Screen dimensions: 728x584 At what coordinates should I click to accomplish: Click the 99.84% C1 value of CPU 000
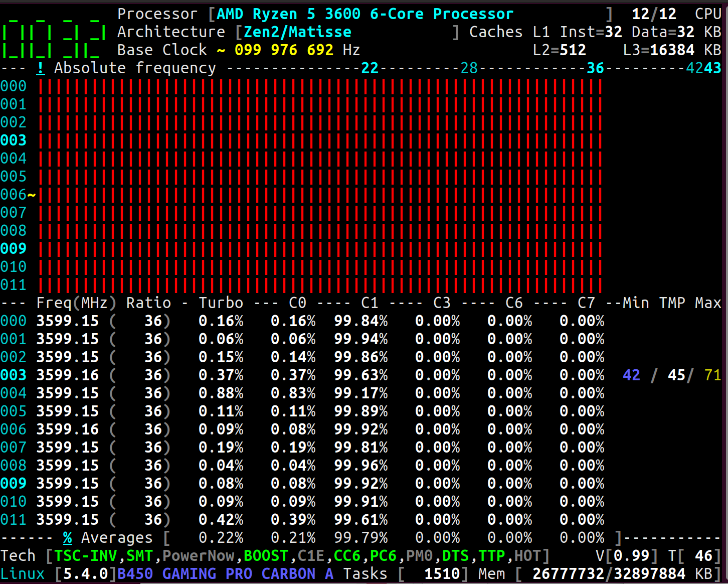[361, 321]
